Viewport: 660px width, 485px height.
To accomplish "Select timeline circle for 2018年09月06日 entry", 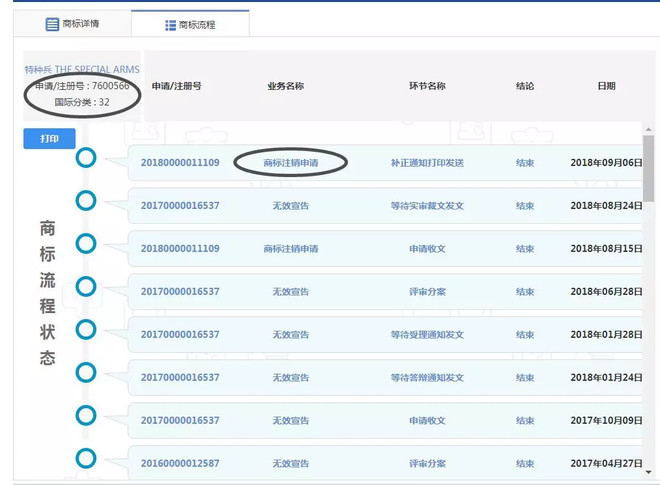I will click(x=86, y=158).
